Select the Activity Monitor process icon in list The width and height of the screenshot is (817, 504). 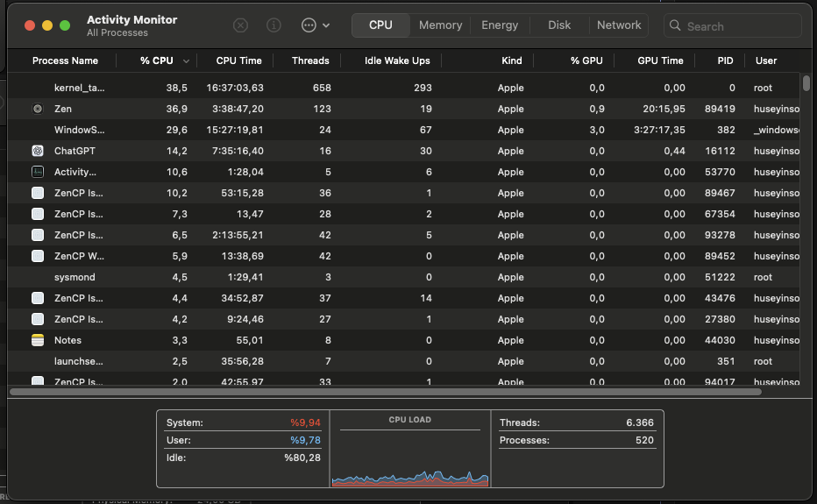coord(38,172)
